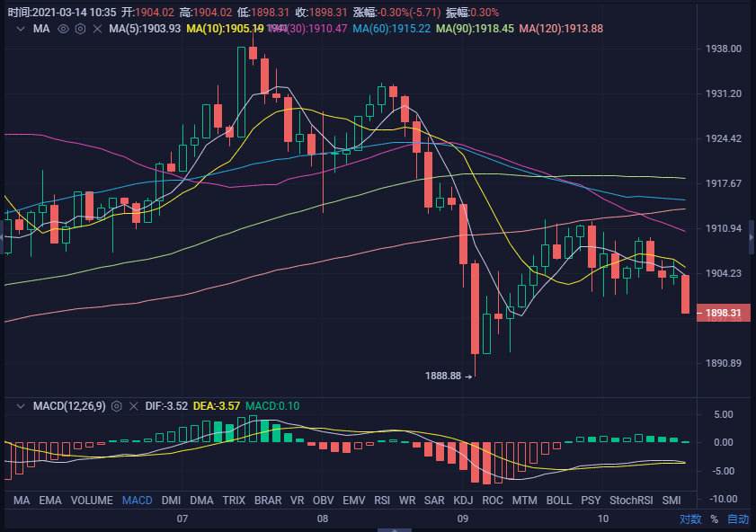This screenshot has height=532, width=756.
Task: Select the StochRSI indicator tab
Action: tap(631, 501)
